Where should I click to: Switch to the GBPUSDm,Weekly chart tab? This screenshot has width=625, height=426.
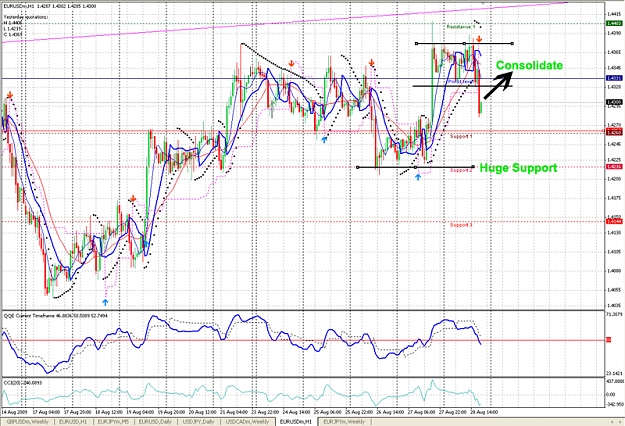[x=28, y=422]
